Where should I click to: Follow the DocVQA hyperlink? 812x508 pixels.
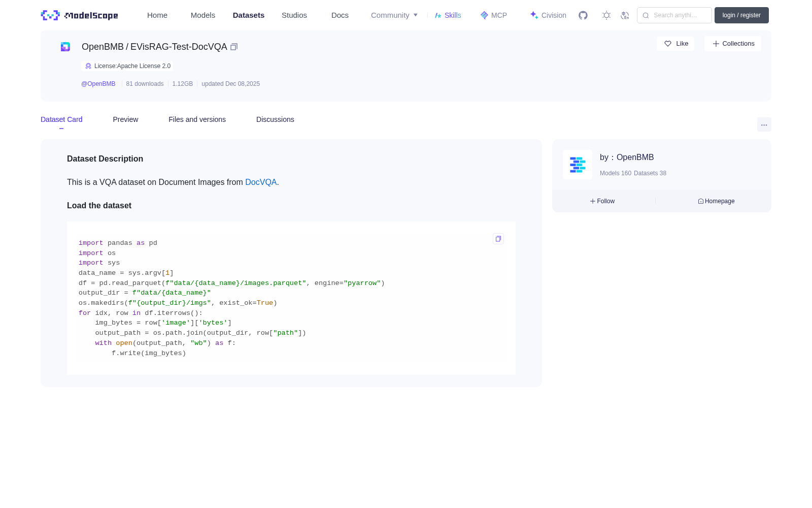tap(261, 182)
